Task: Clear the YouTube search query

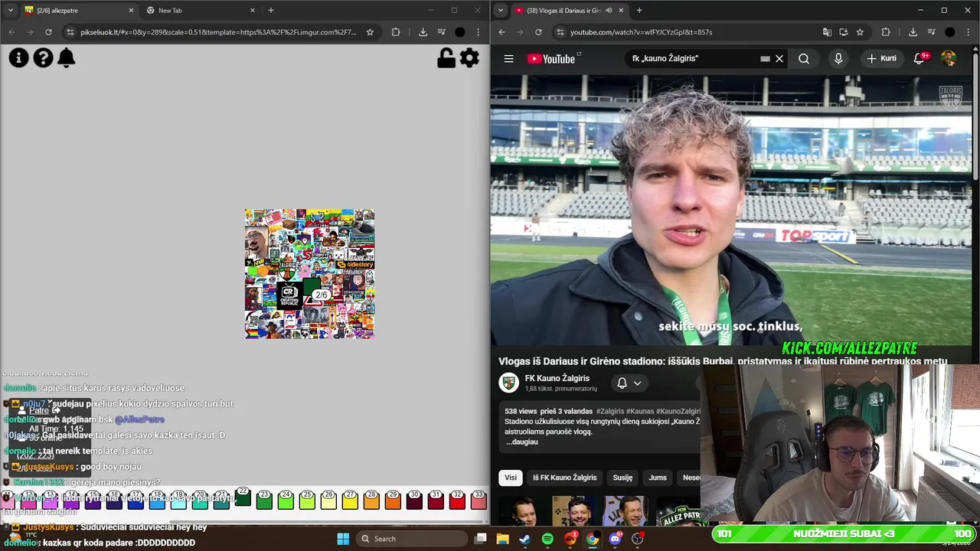Action: coord(779,59)
